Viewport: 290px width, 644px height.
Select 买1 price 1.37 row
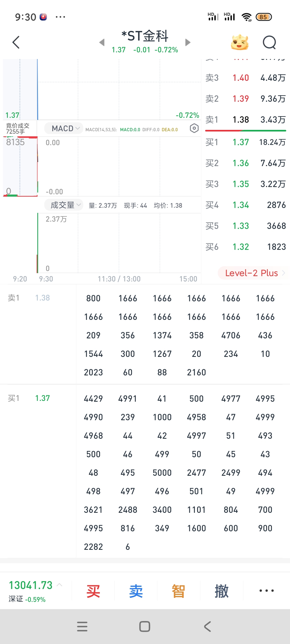[x=246, y=142]
